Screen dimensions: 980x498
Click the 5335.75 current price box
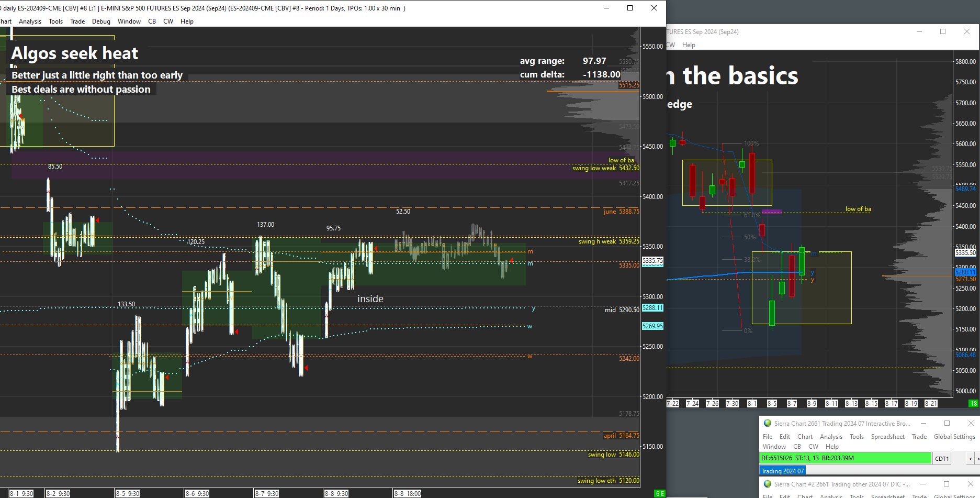click(x=652, y=261)
